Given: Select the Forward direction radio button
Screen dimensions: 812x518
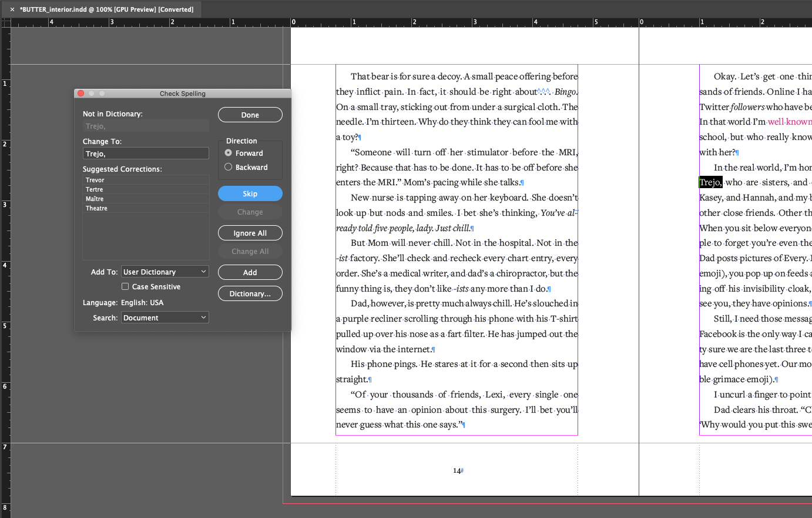Looking at the screenshot, I should (228, 153).
